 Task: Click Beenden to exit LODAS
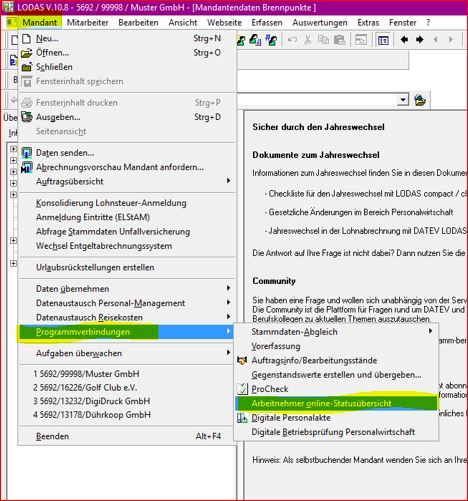(52, 436)
